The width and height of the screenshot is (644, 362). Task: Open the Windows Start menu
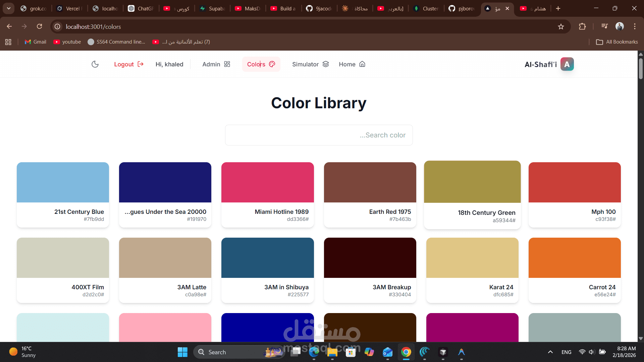pyautogui.click(x=182, y=352)
